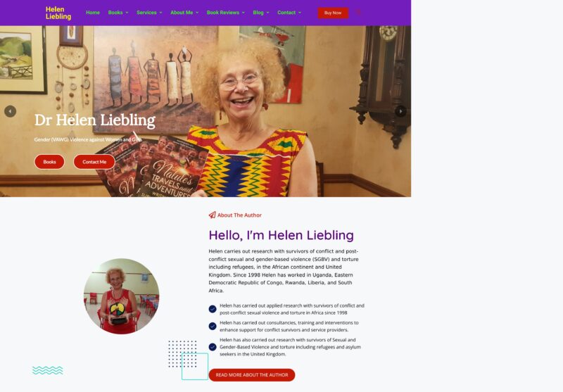Click the circular author photo
This screenshot has height=392, width=563.
pyautogui.click(x=121, y=296)
